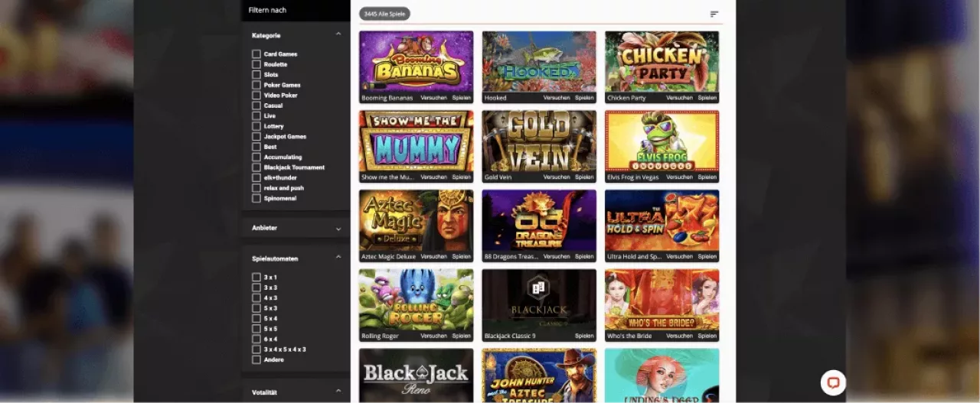980x403 pixels.
Task: Click Spielen for Blackjack Classic 9
Action: [x=584, y=336]
